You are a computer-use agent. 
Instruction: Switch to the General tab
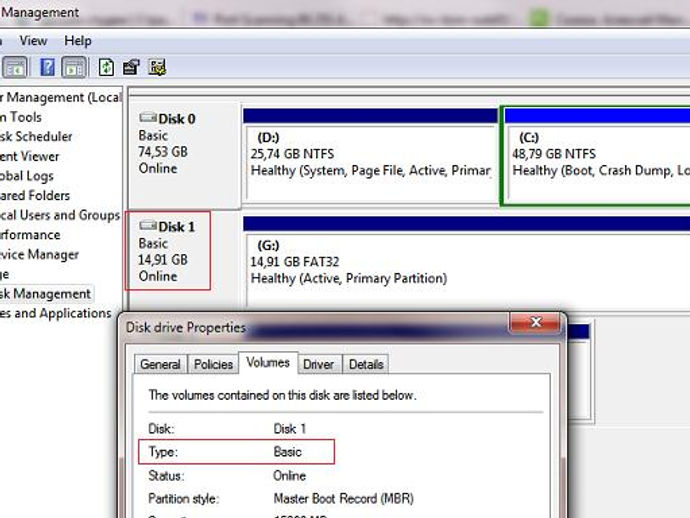click(161, 364)
